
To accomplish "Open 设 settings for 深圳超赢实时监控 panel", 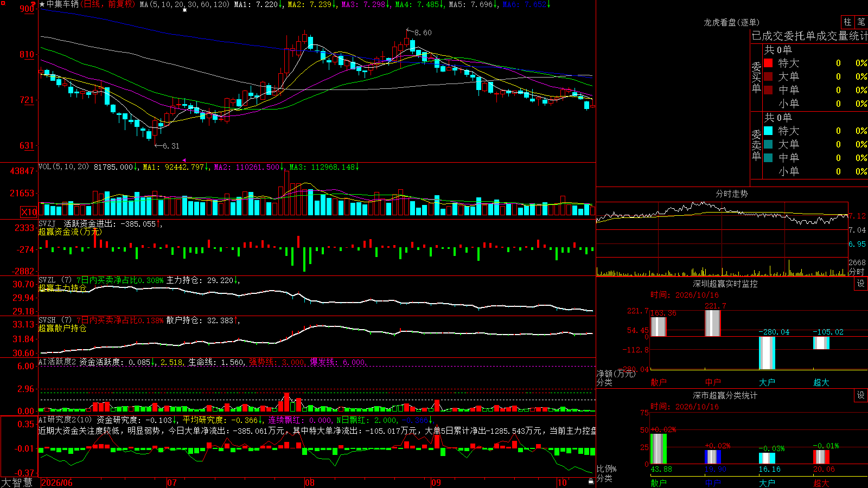I will [861, 284].
